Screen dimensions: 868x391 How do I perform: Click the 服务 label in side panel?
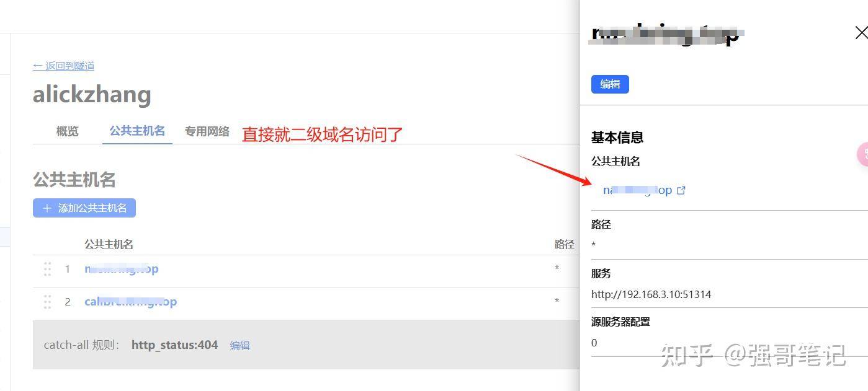tap(601, 273)
